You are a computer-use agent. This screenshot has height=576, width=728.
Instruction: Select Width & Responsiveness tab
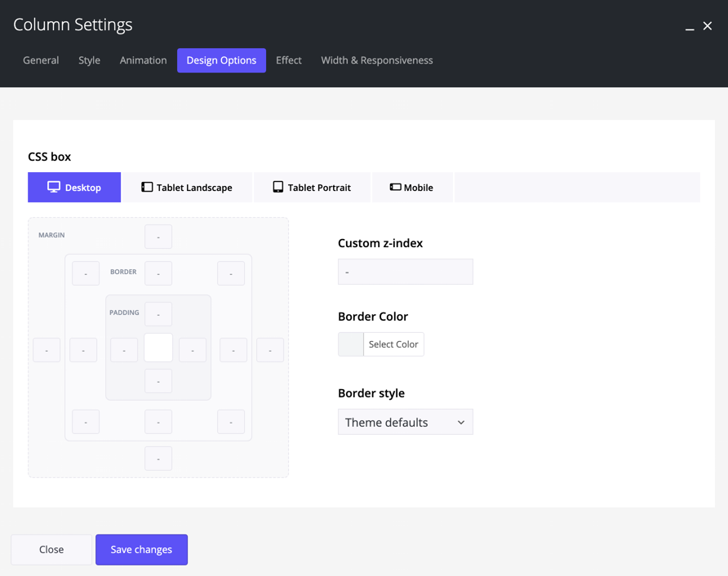pos(376,60)
